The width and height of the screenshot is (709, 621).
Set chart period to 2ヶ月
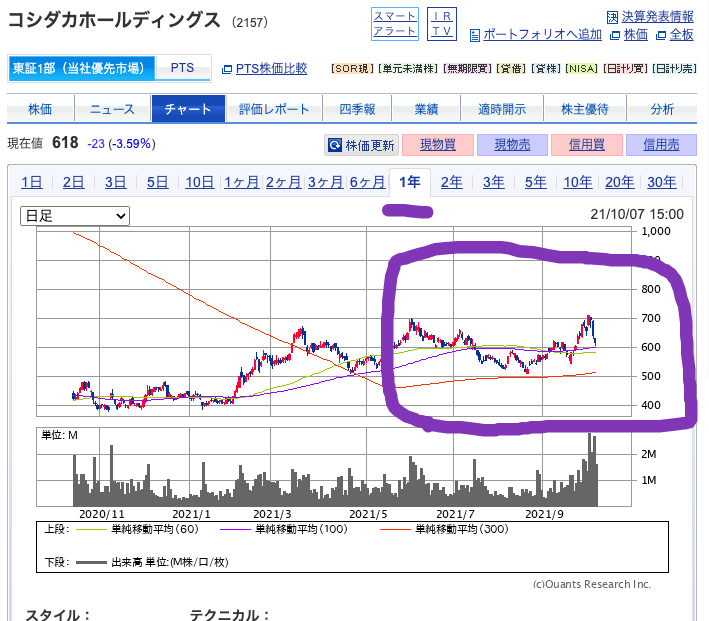click(x=284, y=182)
